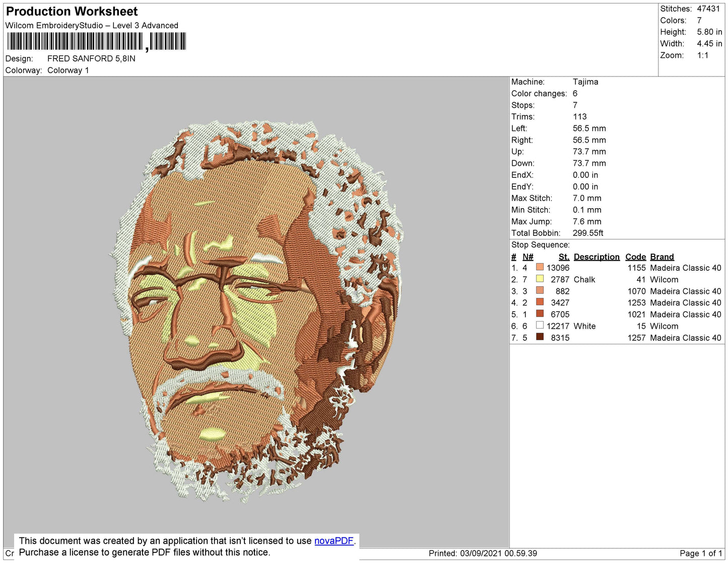Click code 1021 in row 5
Screen dimensions: 728x563
coord(636,314)
